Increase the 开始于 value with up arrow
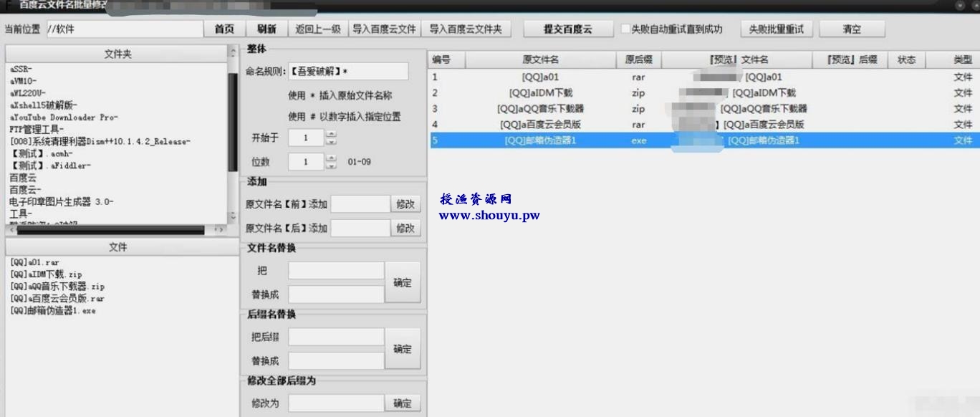This screenshot has width=980, height=417. coord(330,134)
